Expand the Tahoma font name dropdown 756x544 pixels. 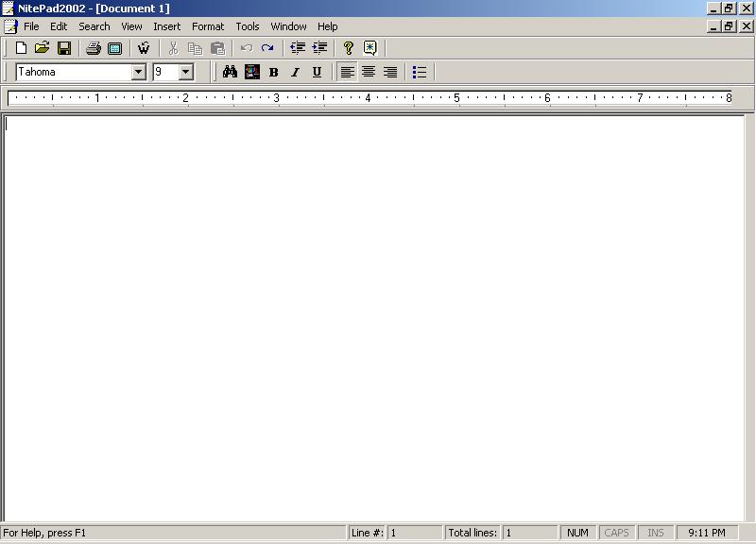click(138, 72)
